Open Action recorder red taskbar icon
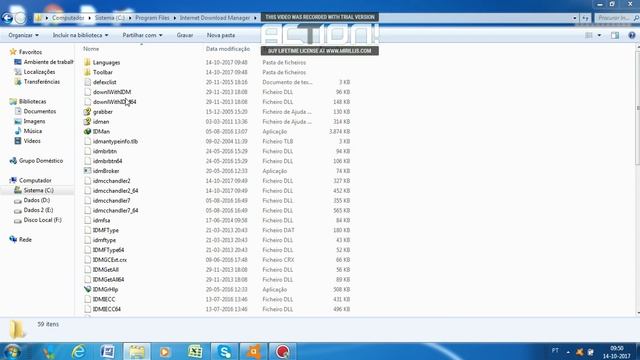Screen dimensions: 640x360 tap(282, 351)
